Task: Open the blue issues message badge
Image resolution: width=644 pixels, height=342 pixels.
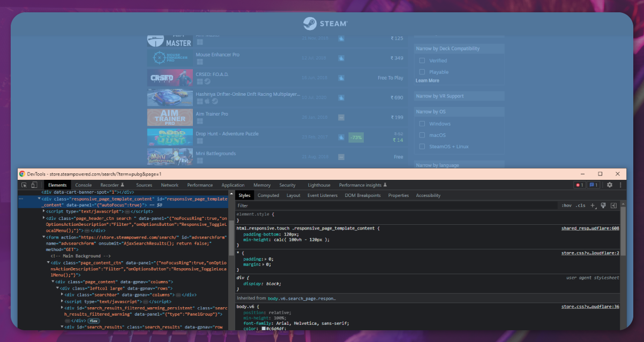Action: (594, 185)
